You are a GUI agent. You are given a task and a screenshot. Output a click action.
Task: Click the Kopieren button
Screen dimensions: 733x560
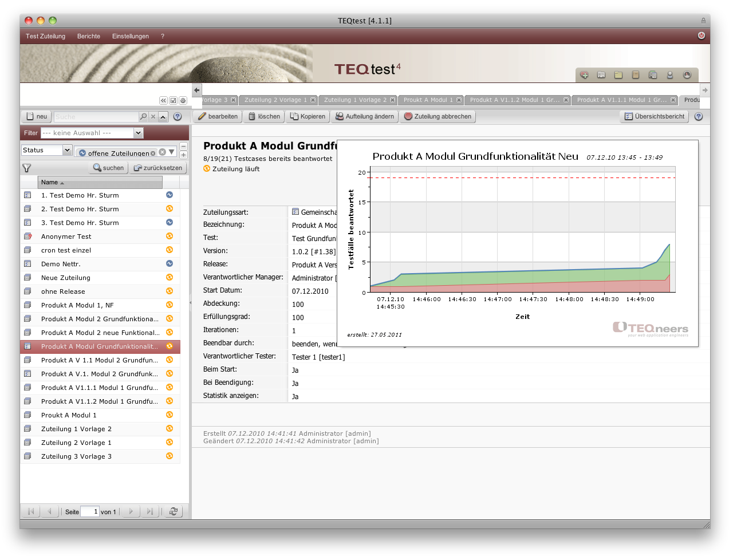click(308, 116)
